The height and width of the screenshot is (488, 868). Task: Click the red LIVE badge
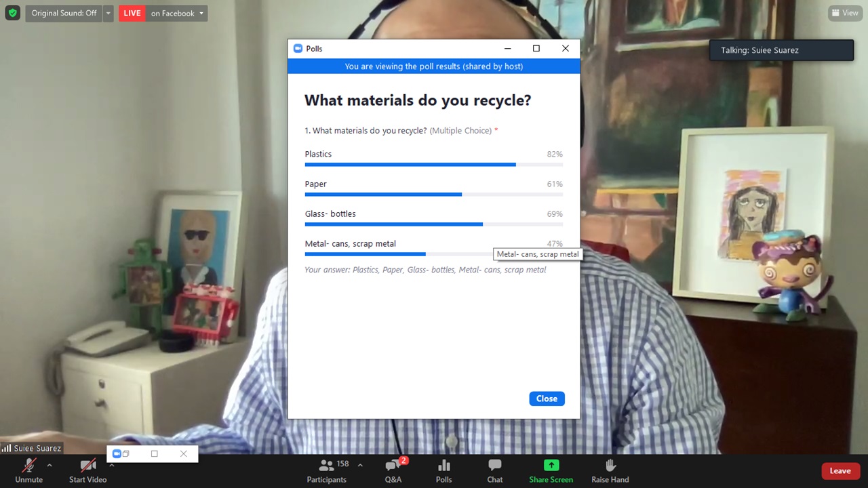coord(132,13)
